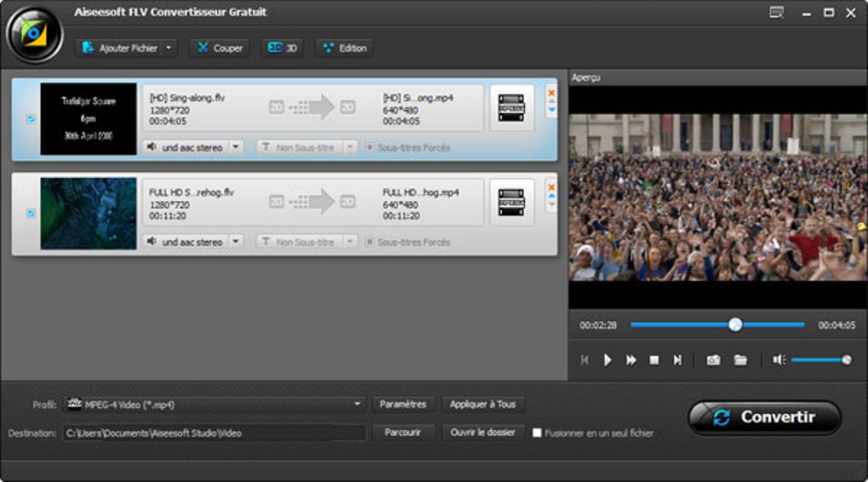
Task: Start conversion with Convertir button
Action: pos(765,417)
